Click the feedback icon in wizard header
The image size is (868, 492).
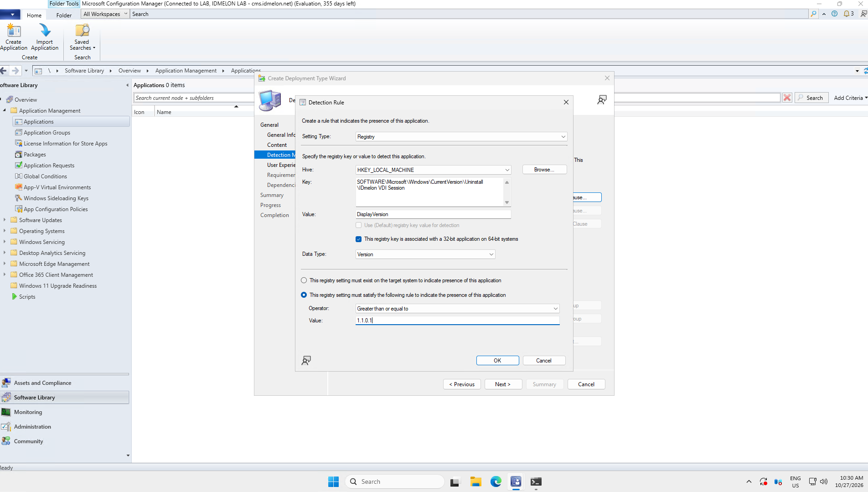point(602,100)
